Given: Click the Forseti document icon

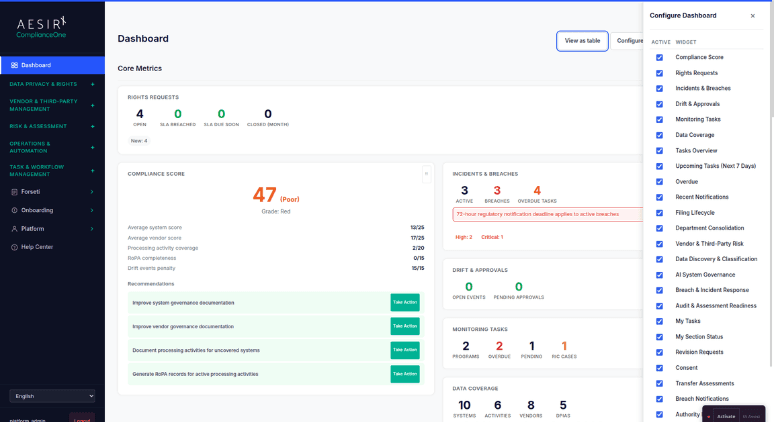Looking at the screenshot, I should click(14, 192).
